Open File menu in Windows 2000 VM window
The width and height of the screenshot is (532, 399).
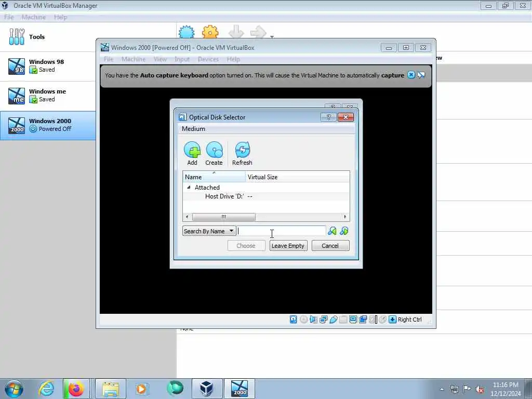tap(109, 59)
